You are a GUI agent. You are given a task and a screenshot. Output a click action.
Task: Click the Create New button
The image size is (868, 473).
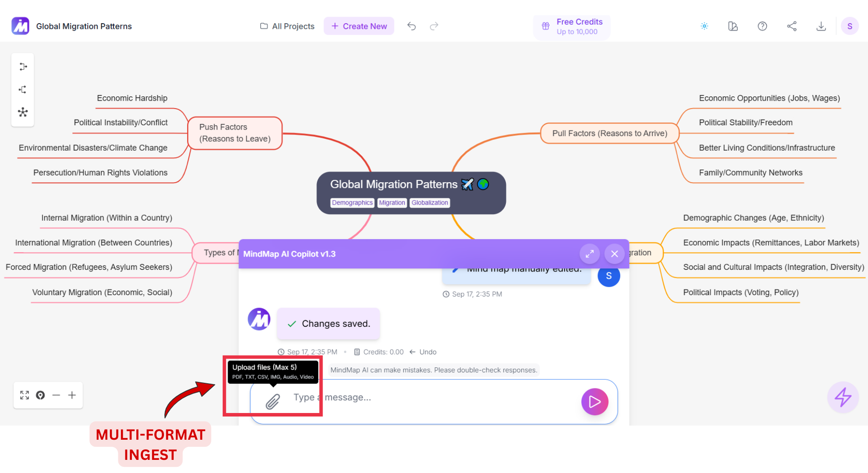[359, 26]
